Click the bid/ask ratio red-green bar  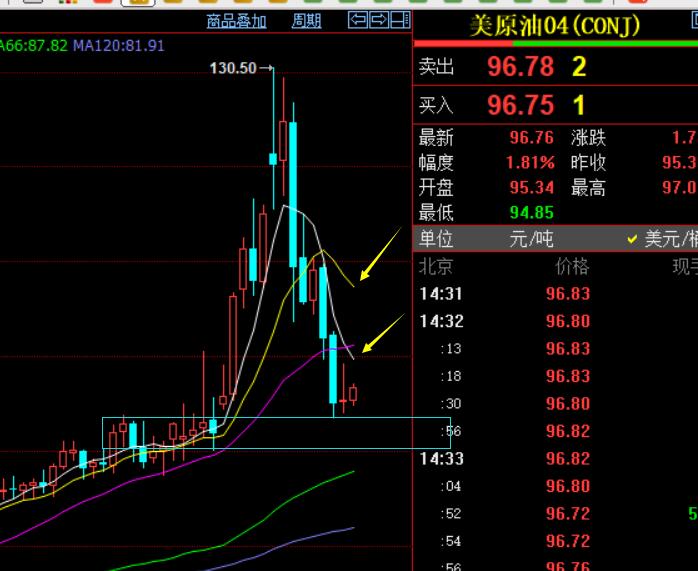pos(556,44)
